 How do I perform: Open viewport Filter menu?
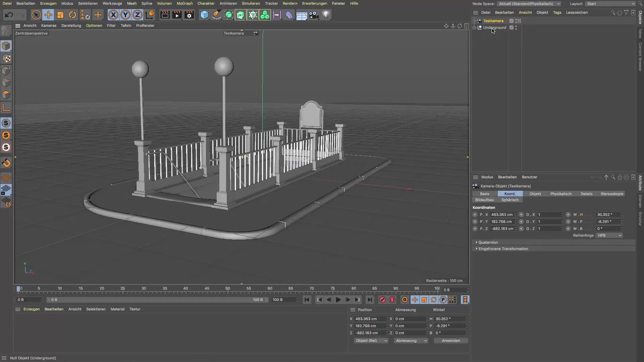coord(111,25)
